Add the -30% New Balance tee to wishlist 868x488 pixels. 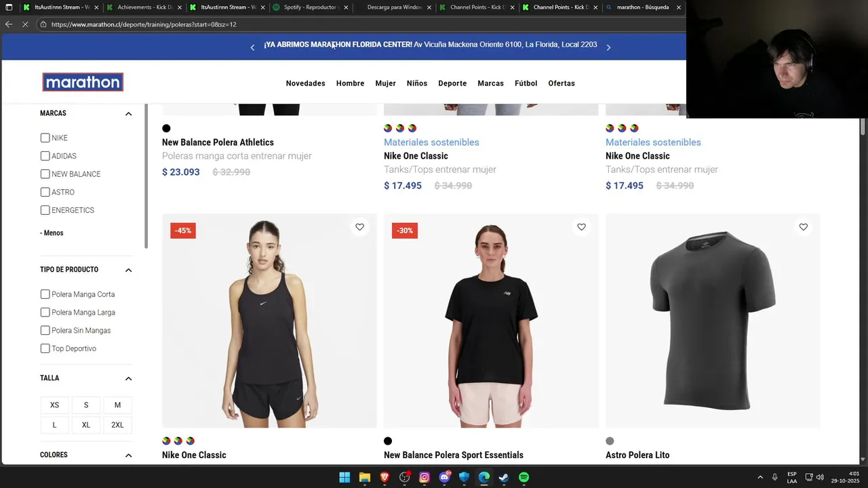click(x=581, y=227)
